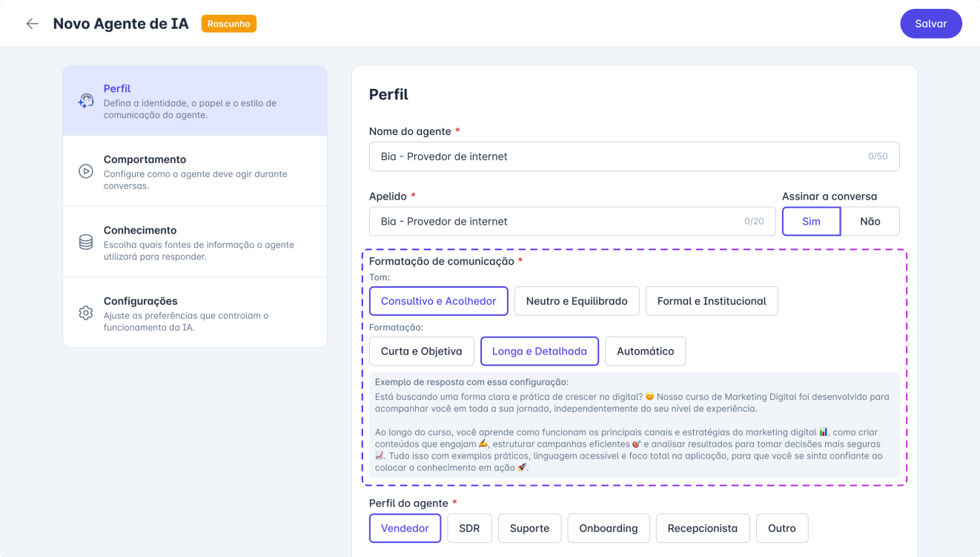The height and width of the screenshot is (557, 980).
Task: Click the "Suporte" profile option
Action: [529, 527]
